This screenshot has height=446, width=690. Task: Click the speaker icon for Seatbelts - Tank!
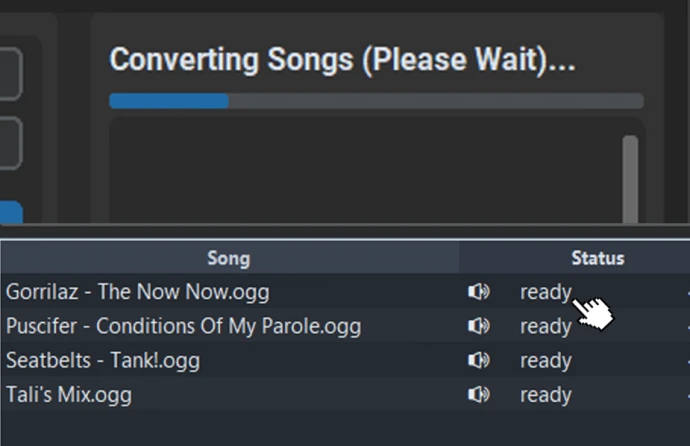click(479, 360)
